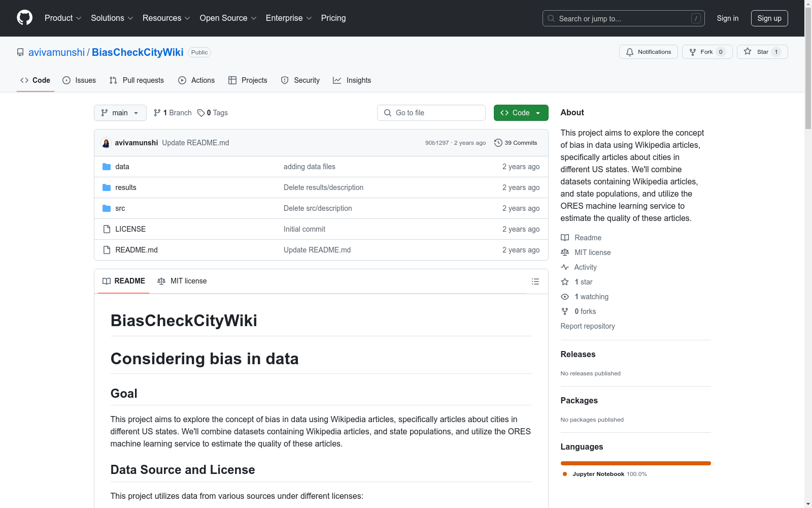Open the main branch selector dropdown
812x508 pixels.
(120, 113)
